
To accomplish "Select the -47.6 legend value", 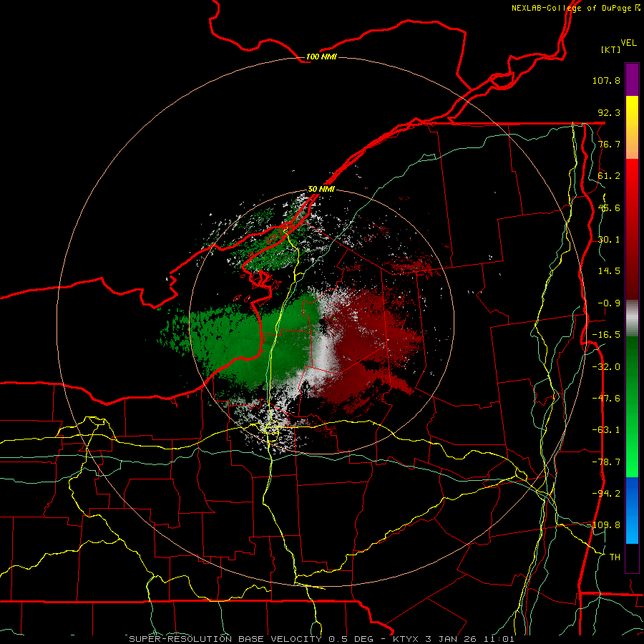I will click(606, 399).
